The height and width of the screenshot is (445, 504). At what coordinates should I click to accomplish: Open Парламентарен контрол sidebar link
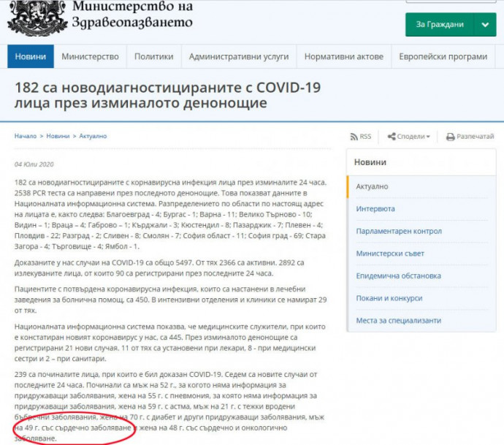click(x=398, y=232)
